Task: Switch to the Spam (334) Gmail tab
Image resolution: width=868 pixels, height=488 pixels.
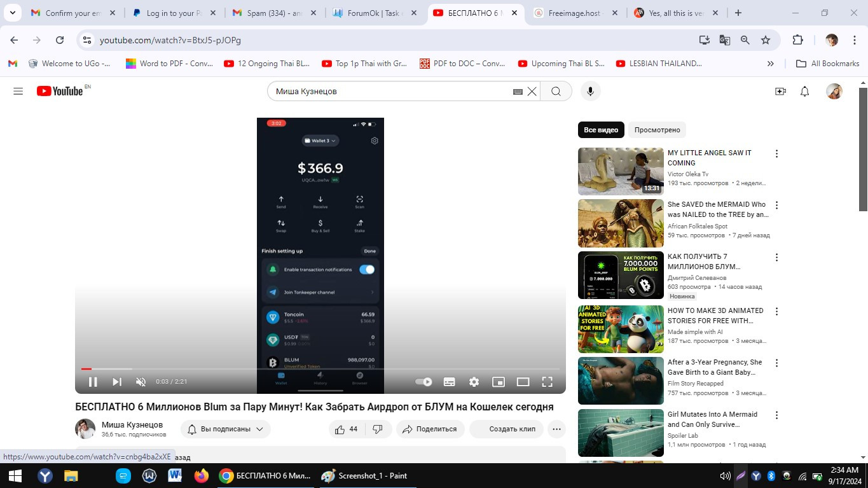Action: coord(273,13)
